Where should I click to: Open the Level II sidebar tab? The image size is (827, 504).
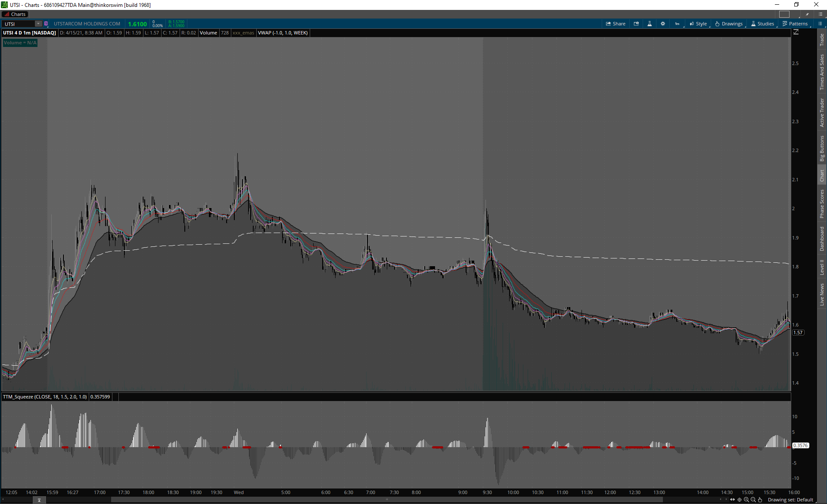[822, 267]
